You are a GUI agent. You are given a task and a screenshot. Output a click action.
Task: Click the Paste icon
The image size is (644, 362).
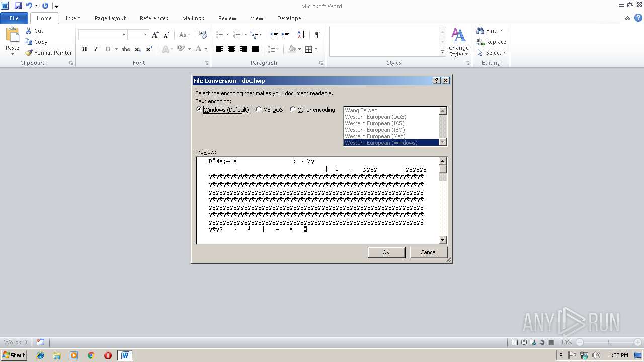pyautogui.click(x=12, y=35)
